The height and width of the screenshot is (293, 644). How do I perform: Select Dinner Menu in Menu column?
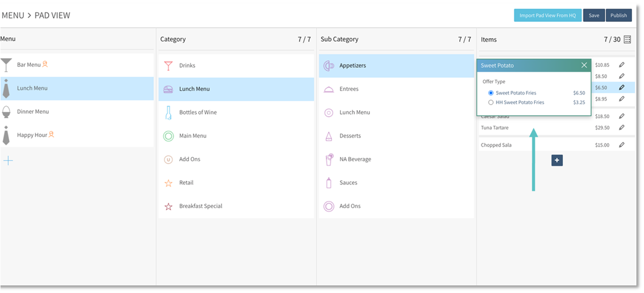[33, 112]
